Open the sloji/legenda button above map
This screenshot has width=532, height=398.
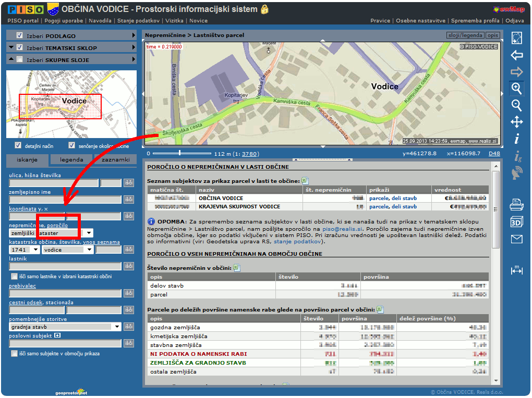[x=465, y=35]
